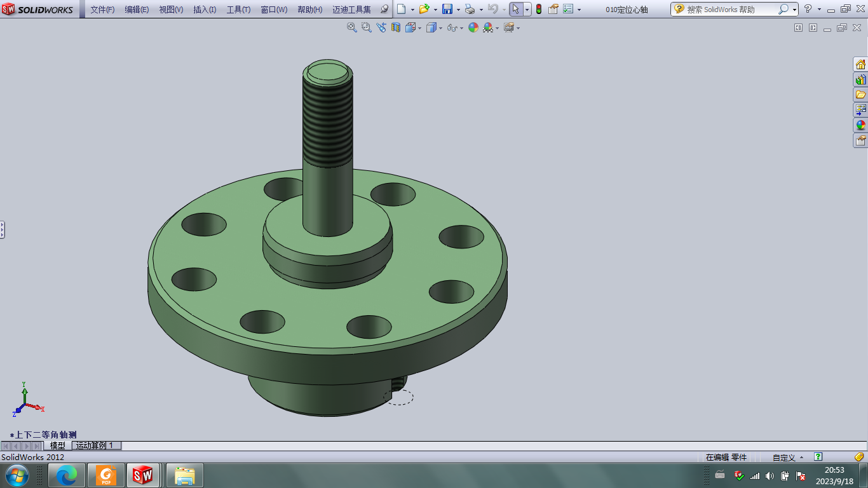Screen dimensions: 868x488
Task: Expand the Save dropdown arrow
Action: tap(458, 10)
